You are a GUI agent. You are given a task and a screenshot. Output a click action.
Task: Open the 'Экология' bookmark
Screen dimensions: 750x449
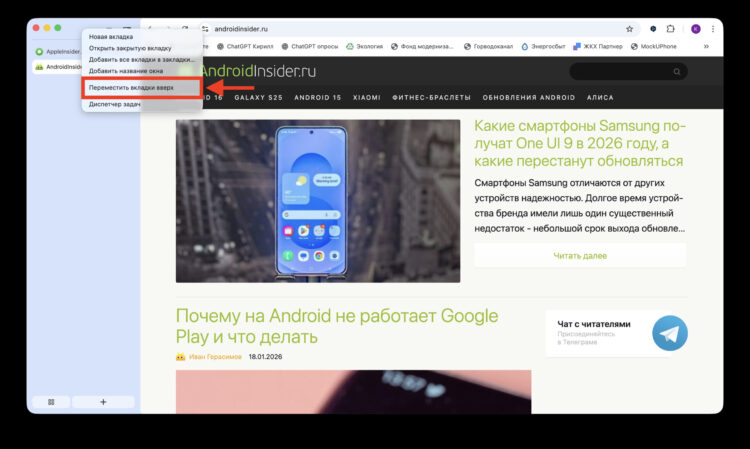coord(364,46)
